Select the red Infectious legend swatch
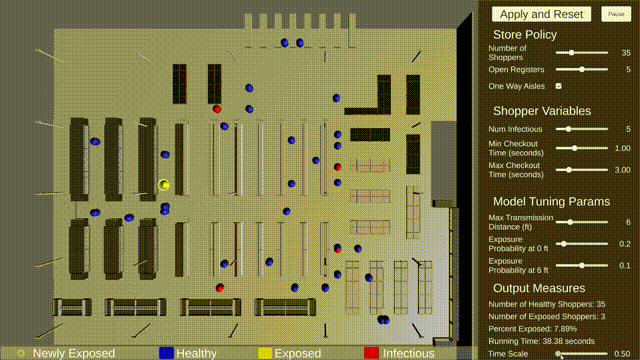This screenshot has height=360, width=640. click(x=371, y=353)
